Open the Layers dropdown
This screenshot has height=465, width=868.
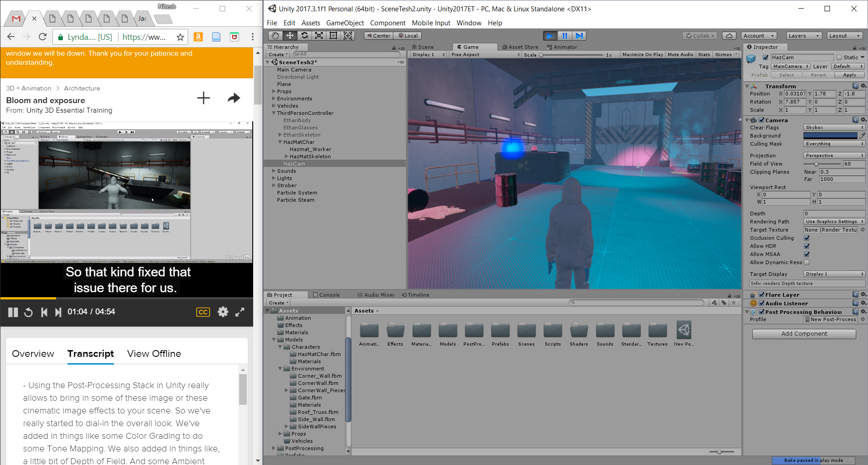click(x=803, y=36)
